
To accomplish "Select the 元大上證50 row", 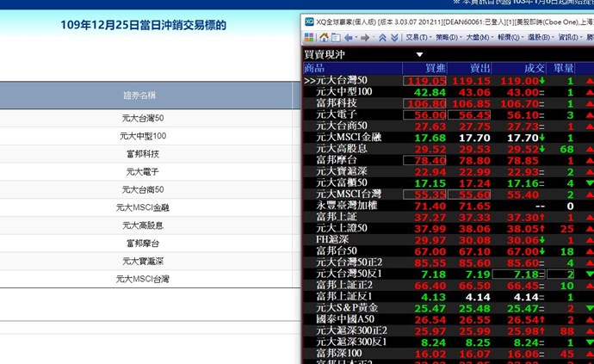I will [x=449, y=228].
